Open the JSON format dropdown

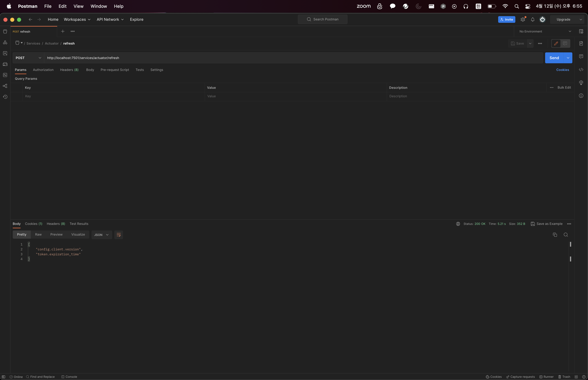point(101,235)
